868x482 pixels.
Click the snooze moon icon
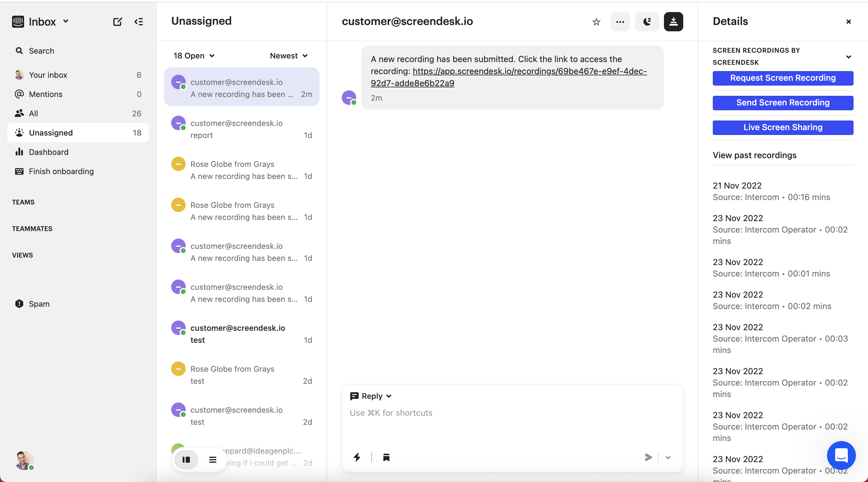[646, 22]
